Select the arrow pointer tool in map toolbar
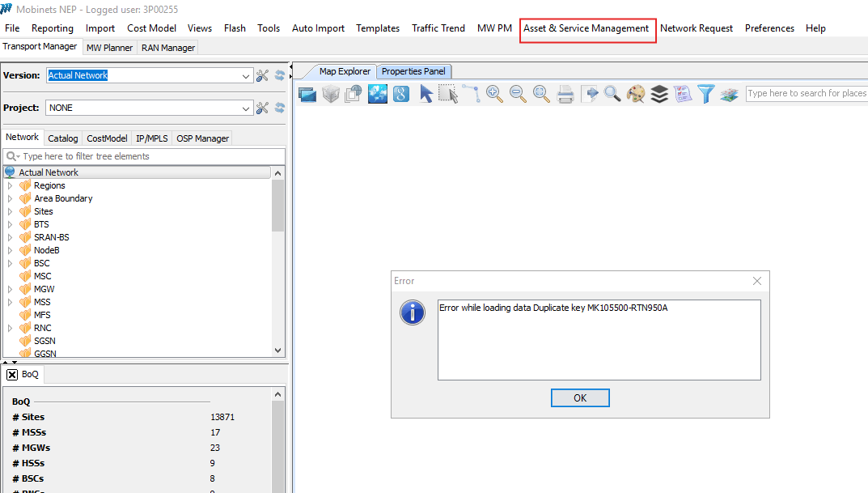Image resolution: width=868 pixels, height=493 pixels. (426, 94)
